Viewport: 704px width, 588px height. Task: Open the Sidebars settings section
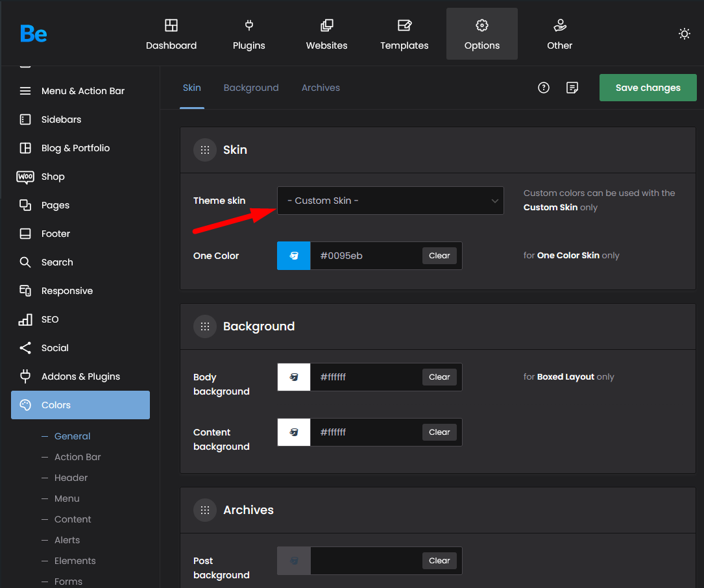point(80,119)
